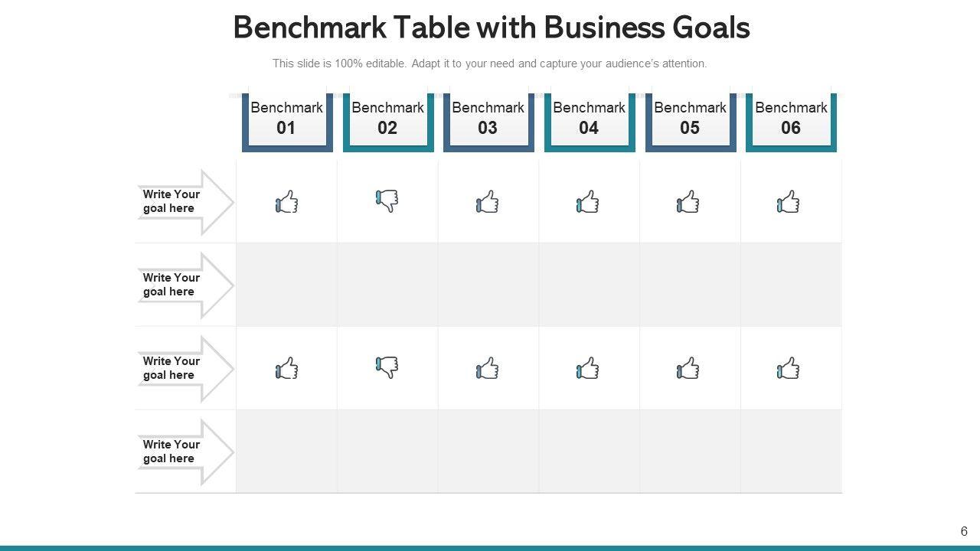Viewport: 980px width, 551px height.
Task: Select thumbs-up icon under Benchmark 06, third row
Action: [x=789, y=369]
